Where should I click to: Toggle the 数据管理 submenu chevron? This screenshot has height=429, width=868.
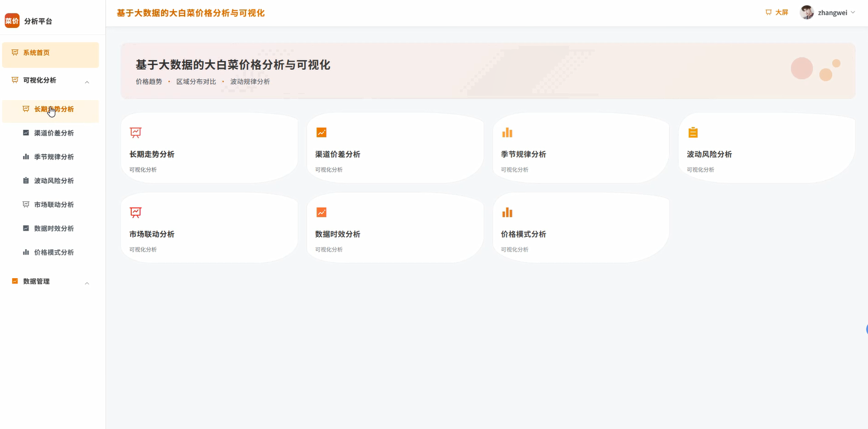(87, 283)
